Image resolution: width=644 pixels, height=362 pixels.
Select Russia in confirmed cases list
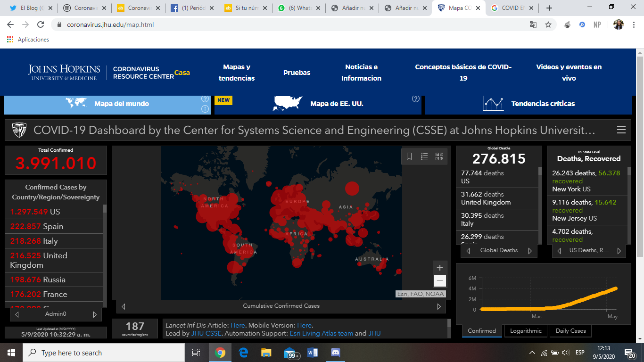54,280
